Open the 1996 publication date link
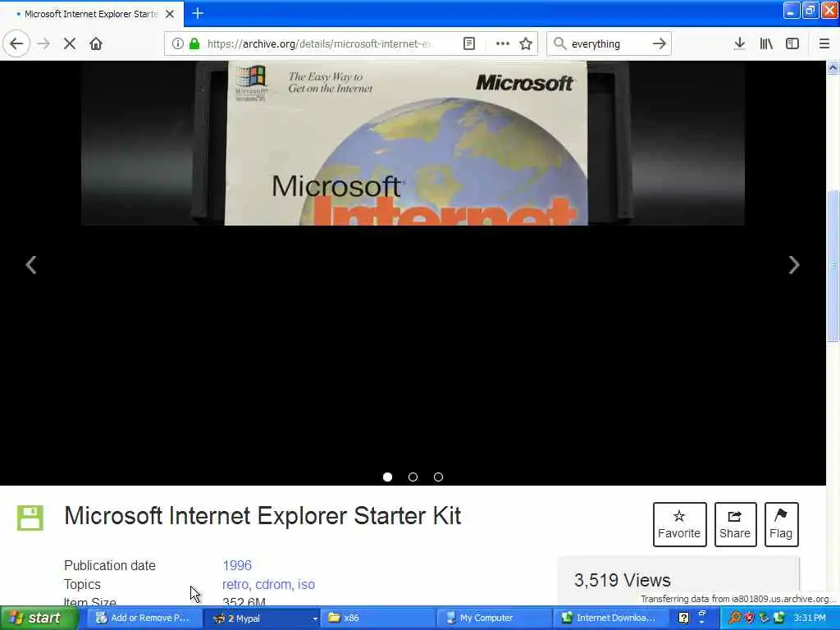840x630 pixels. (x=237, y=565)
